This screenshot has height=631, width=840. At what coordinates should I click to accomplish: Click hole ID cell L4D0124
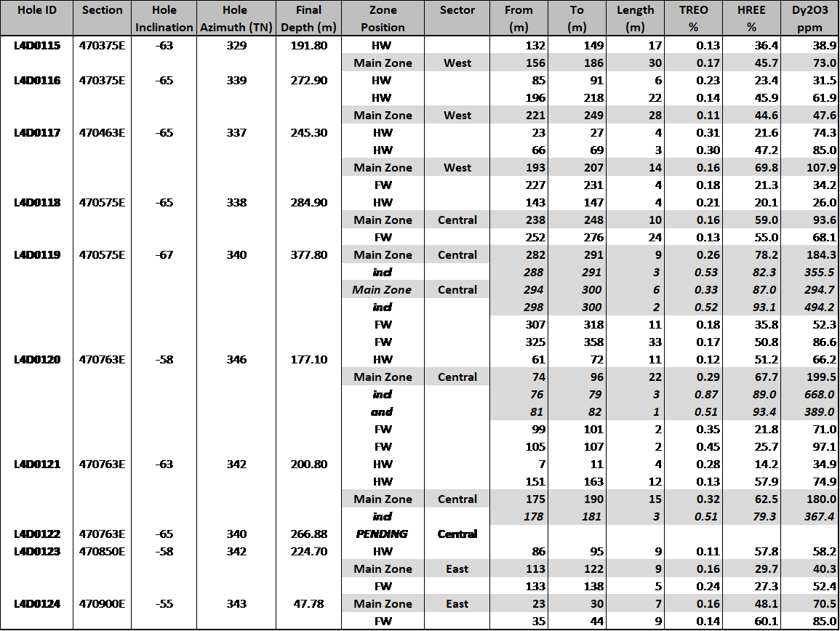[x=36, y=603]
